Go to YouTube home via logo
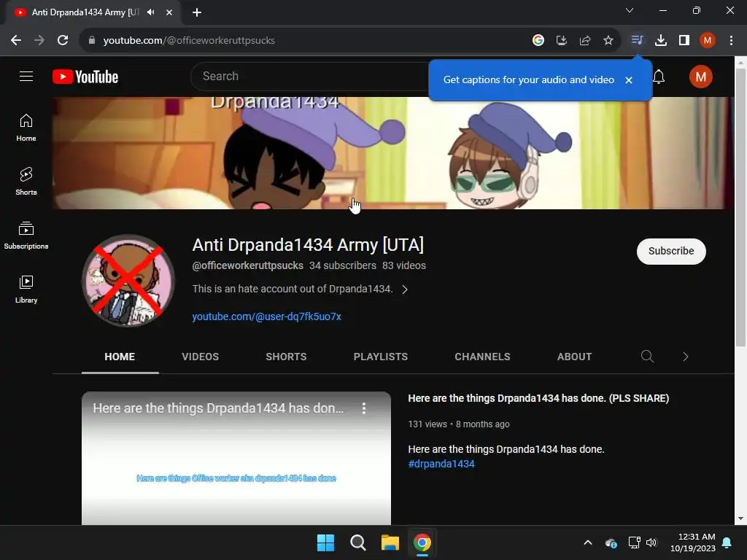747x560 pixels. tap(85, 77)
